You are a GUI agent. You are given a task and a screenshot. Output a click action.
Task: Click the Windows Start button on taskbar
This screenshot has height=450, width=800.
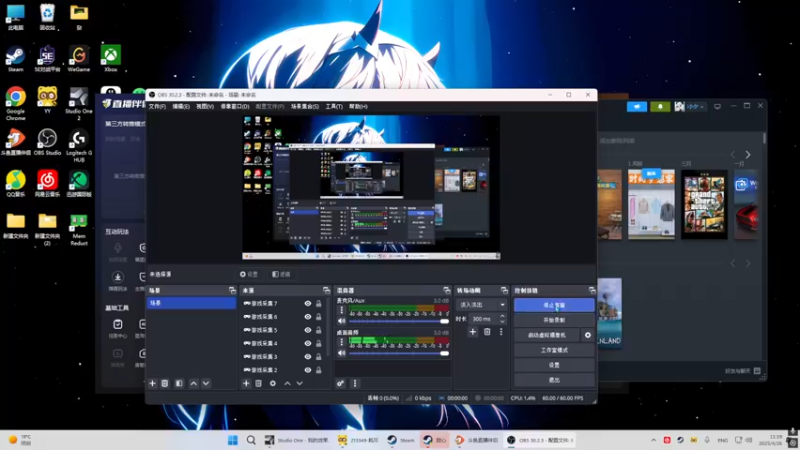click(233, 440)
